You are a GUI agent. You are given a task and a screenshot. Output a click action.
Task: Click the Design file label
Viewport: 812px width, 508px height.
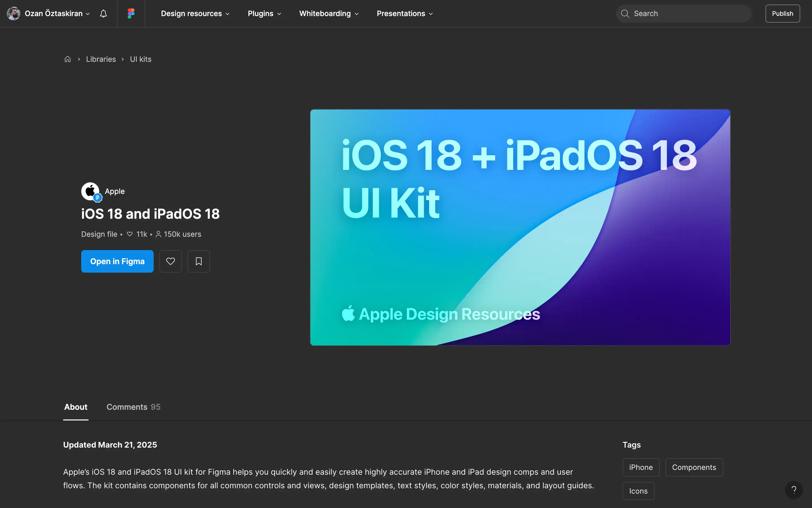(99, 234)
